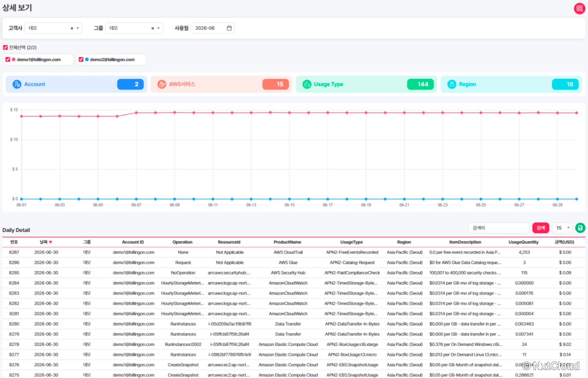Open the rows-per-page dropdown showing 15
This screenshot has width=588, height=378.
(x=562, y=228)
